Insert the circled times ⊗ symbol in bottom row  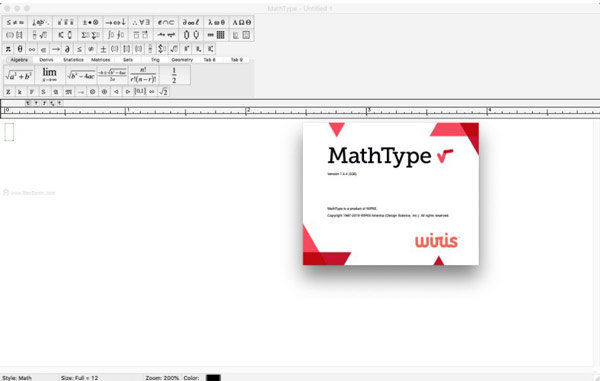pos(92,92)
